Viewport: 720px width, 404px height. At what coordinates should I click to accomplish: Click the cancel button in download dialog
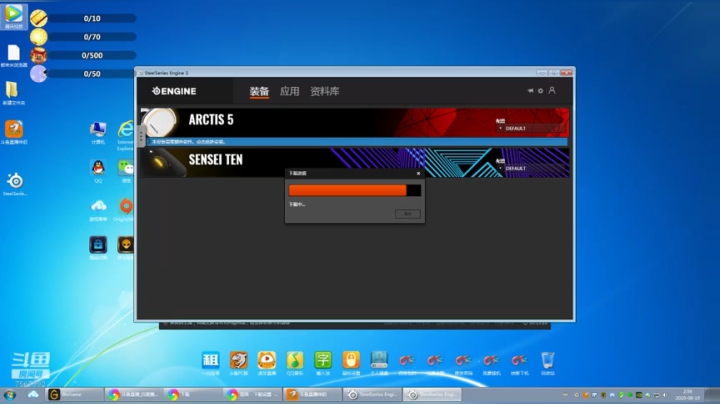(x=407, y=214)
